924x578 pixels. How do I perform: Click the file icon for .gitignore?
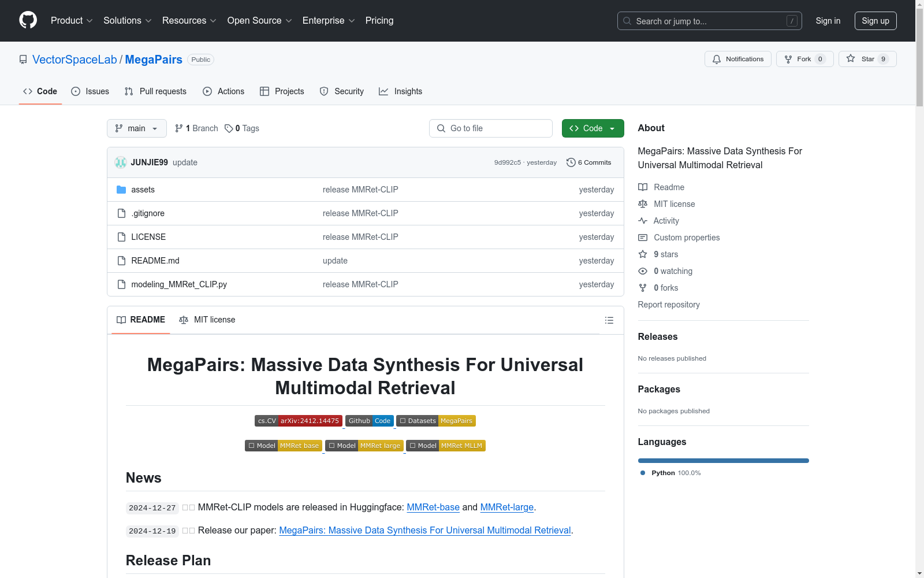(x=121, y=213)
